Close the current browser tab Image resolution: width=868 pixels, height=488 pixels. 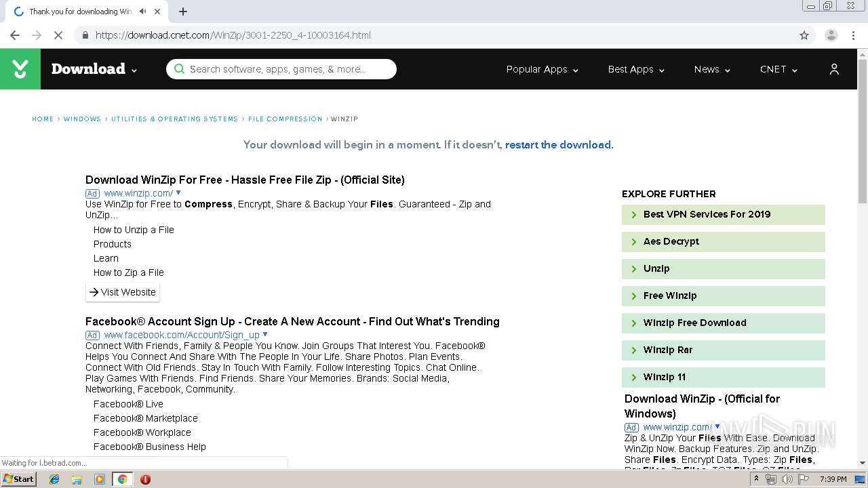coord(157,12)
